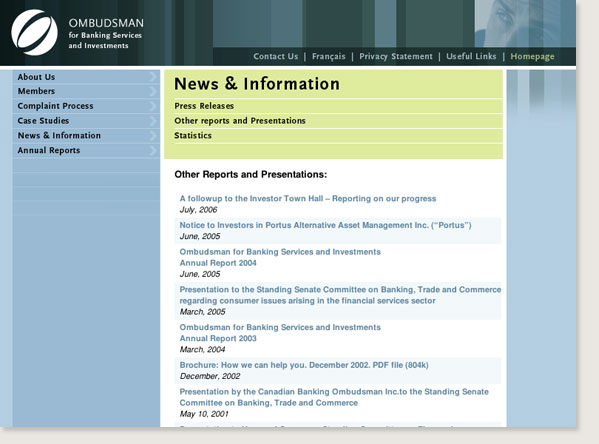Image resolution: width=599 pixels, height=444 pixels.
Task: Open Annual Report 2004 link
Action: (280, 258)
